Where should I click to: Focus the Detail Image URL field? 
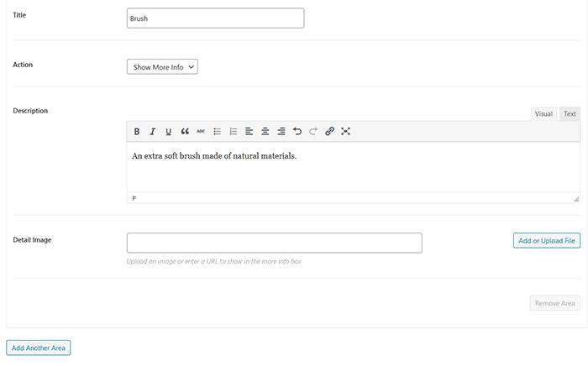(x=275, y=243)
